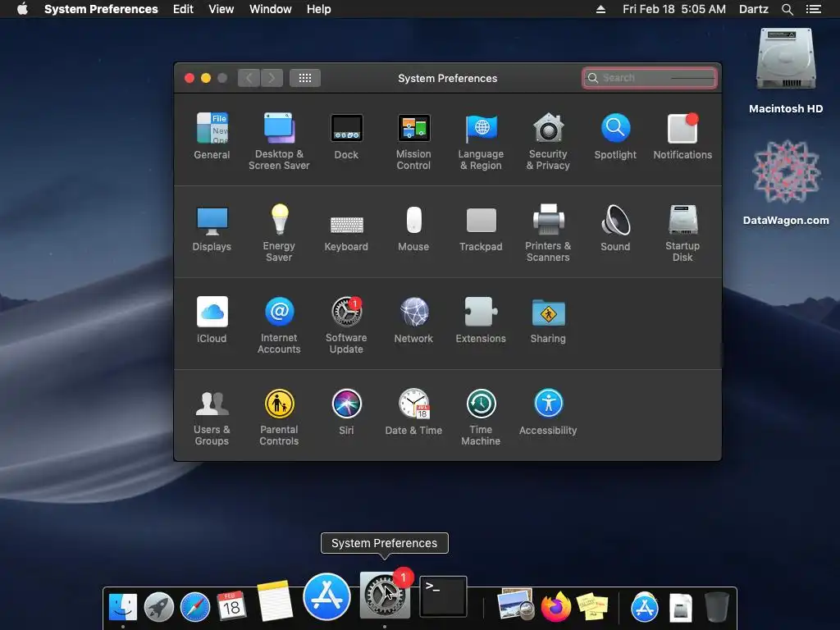Open Spotlight search in menu bar
The width and height of the screenshot is (840, 630).
787,9
